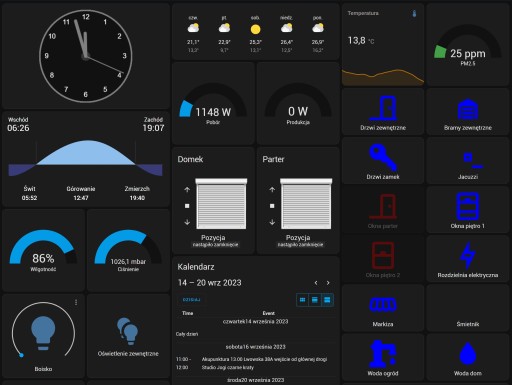Open the Rozdzielnia elektryczna lightning icon
Screen dimensions: 512x385
(468, 255)
